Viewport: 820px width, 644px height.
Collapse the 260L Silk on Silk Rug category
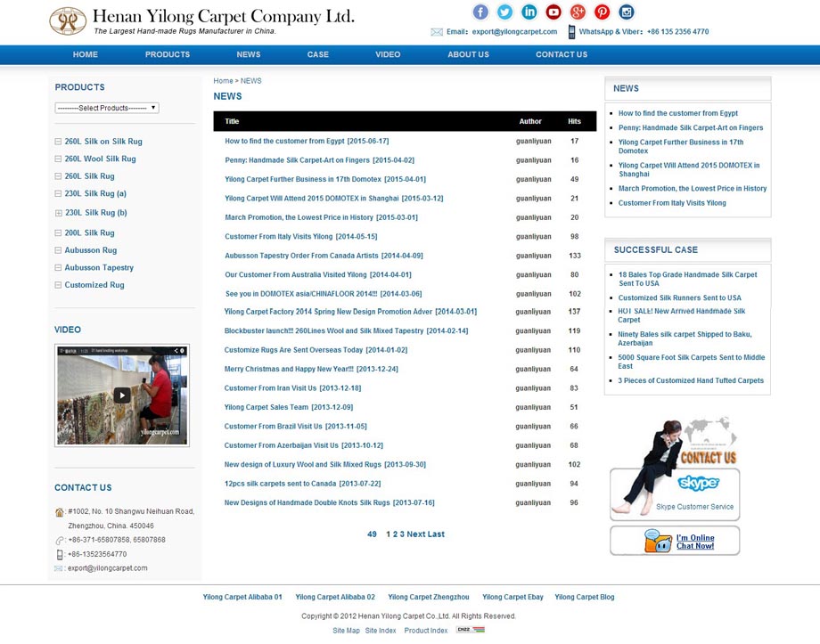pyautogui.click(x=59, y=142)
